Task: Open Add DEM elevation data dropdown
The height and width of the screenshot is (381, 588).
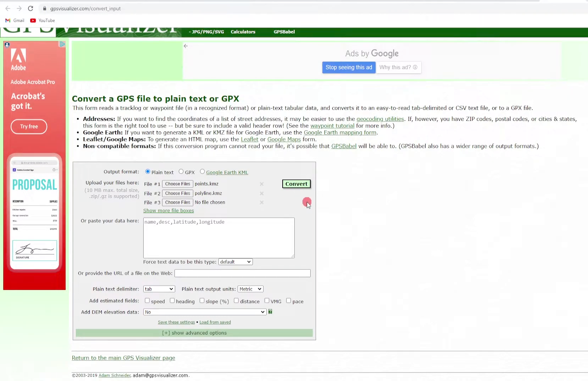Action: (x=205, y=312)
